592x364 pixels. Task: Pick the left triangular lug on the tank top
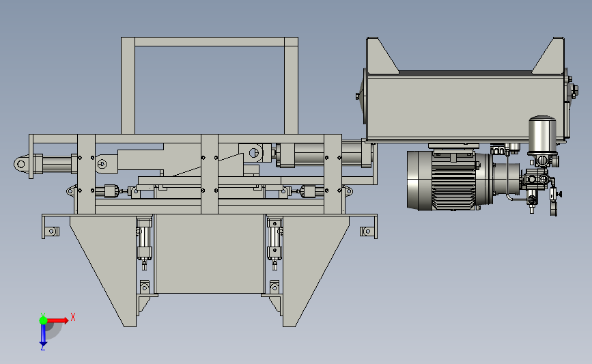pos(380,55)
